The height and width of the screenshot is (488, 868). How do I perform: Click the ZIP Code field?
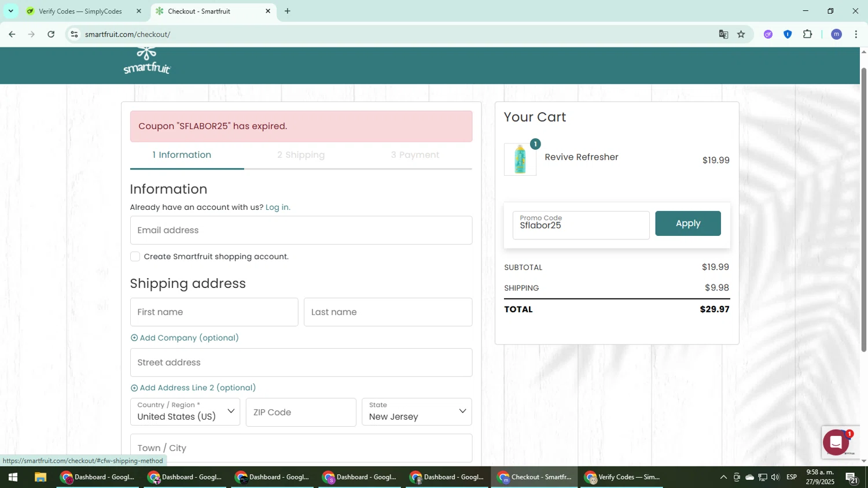(301, 412)
